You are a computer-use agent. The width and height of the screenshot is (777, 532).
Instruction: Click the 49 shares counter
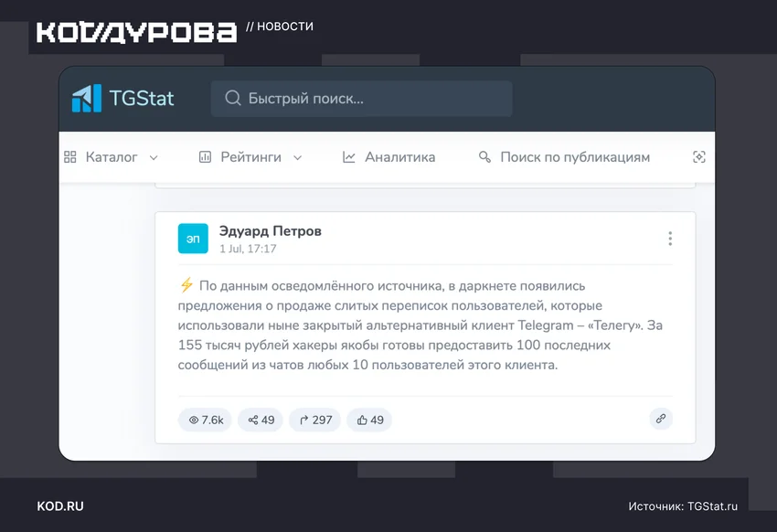[261, 420]
